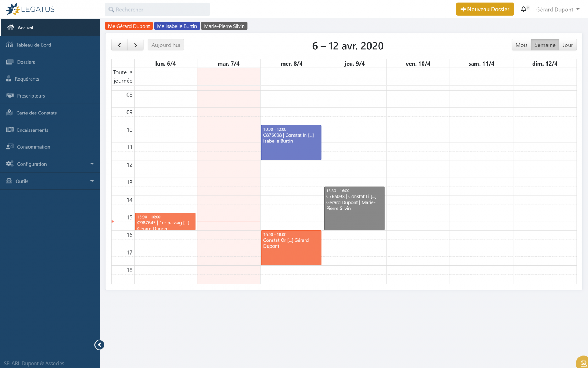This screenshot has height=368, width=588.
Task: Click the Tableau de Bord chart icon
Action: tap(10, 45)
